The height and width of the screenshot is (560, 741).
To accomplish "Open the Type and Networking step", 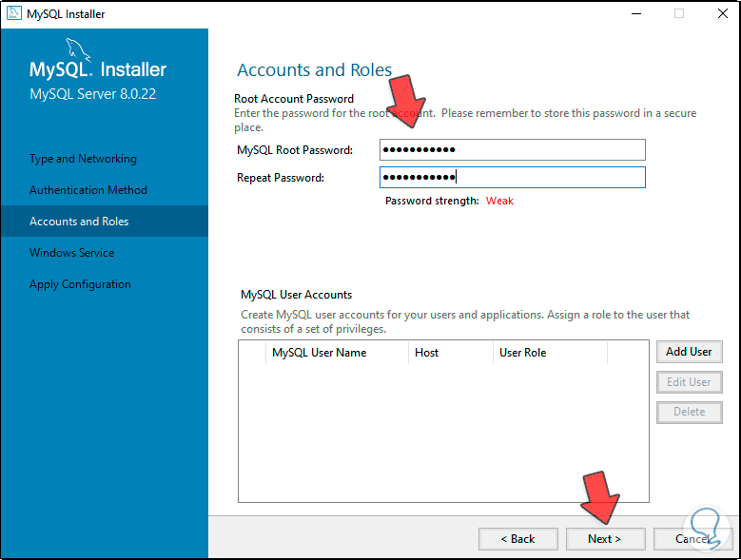I will pos(83,159).
